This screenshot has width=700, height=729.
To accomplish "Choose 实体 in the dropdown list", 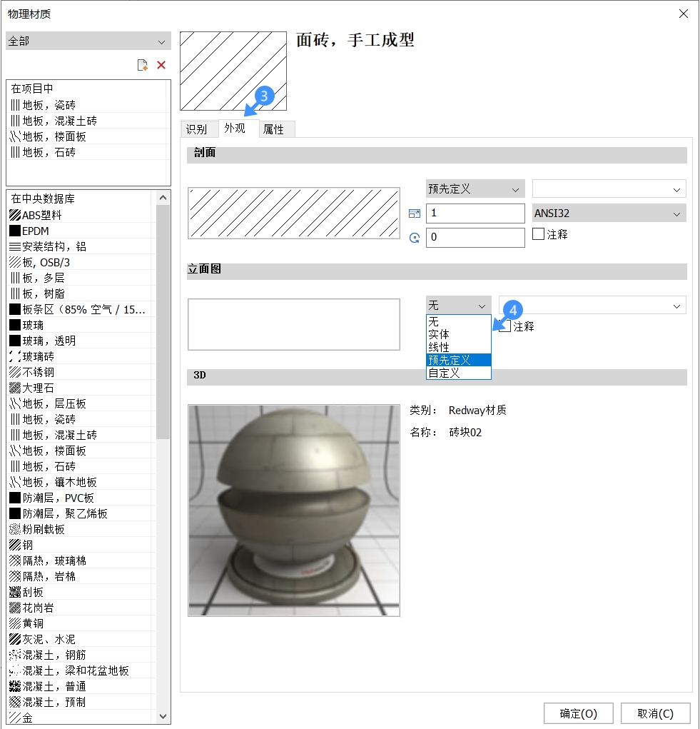I will [x=458, y=334].
